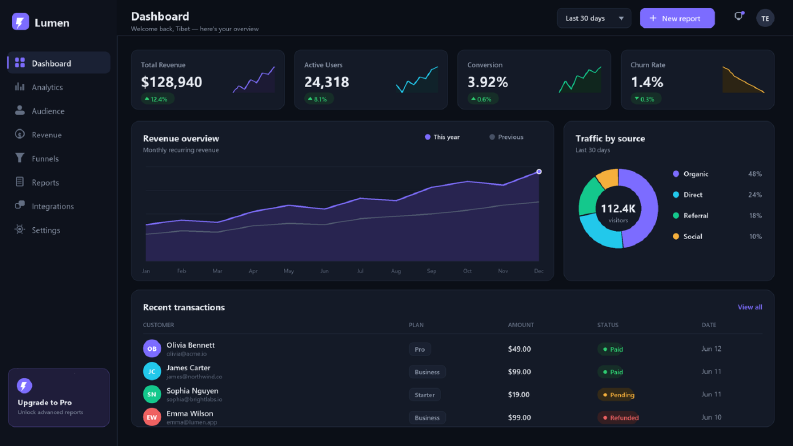The height and width of the screenshot is (446, 793).
Task: Click the Revenue coin icon
Action: click(x=20, y=134)
